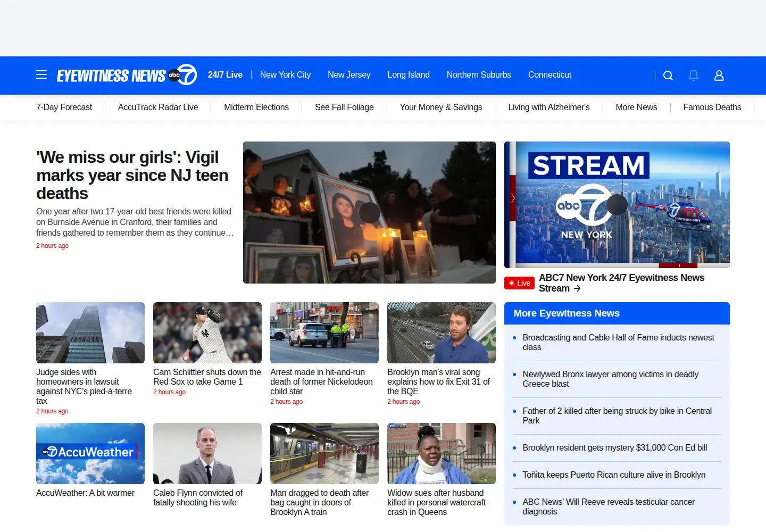Open Father of 2 killed Central Park story
The height and width of the screenshot is (532, 766).
click(x=617, y=416)
